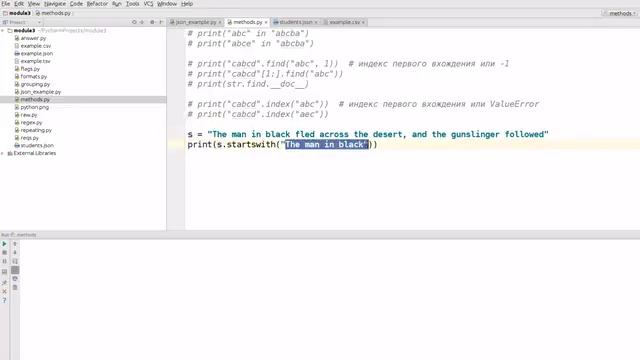Click the highlighted "The man in black" string
The width and height of the screenshot is (640, 360).
pyautogui.click(x=327, y=144)
